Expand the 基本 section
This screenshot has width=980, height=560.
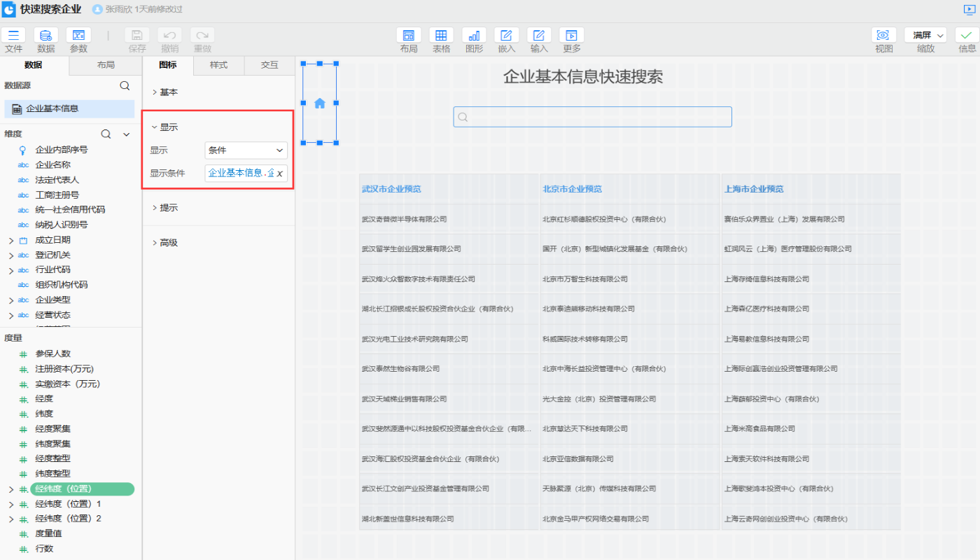(168, 92)
